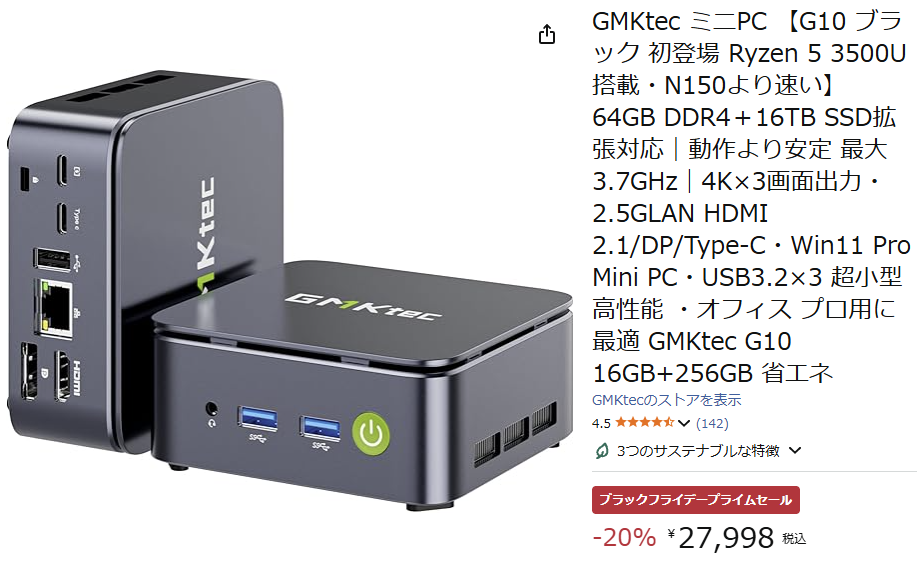Viewport: 922px width, 561px height.
Task: Click the ¥27,998 price
Action: coord(721,537)
